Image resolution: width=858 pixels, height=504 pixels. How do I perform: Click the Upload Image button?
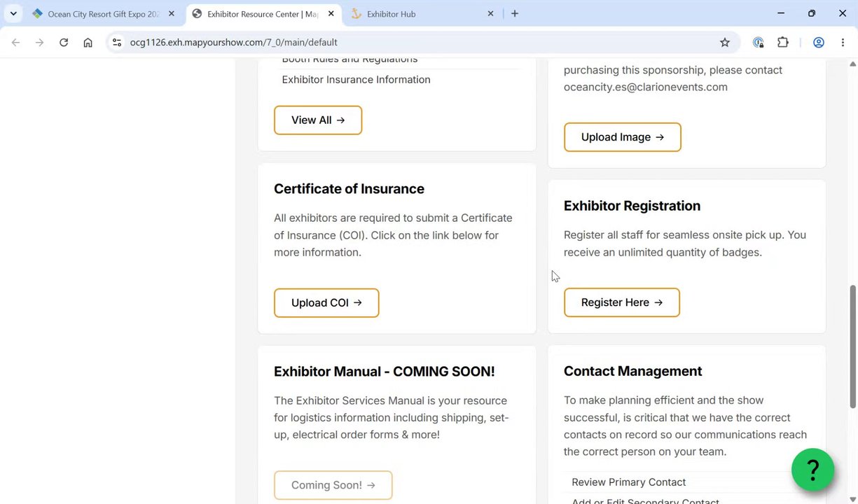tap(622, 137)
